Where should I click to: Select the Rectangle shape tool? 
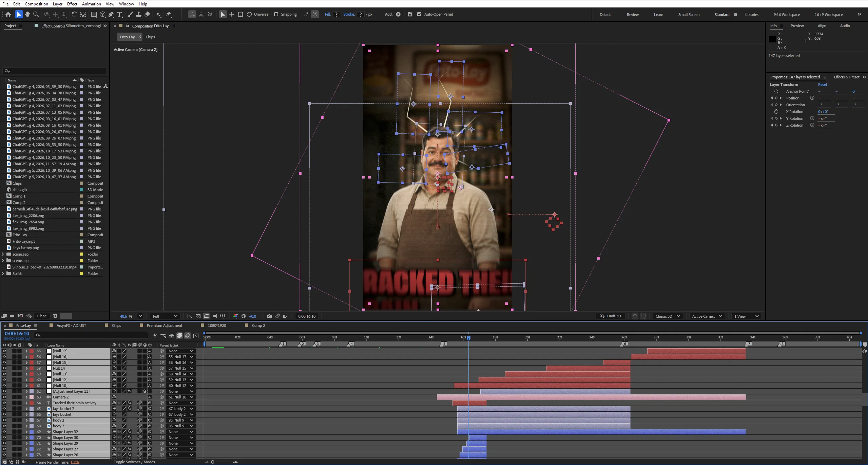click(94, 14)
